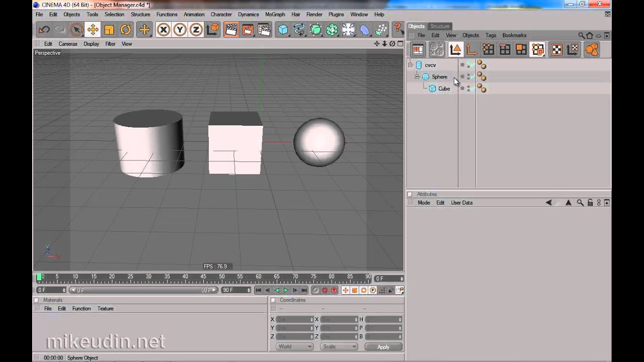Search objects with the magnifier icon
The image size is (644, 362).
coord(582,36)
